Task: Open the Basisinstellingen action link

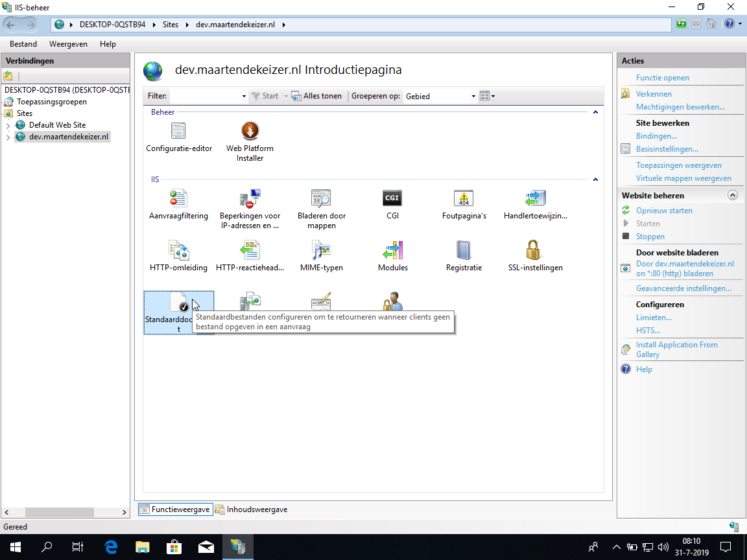Action: (667, 149)
